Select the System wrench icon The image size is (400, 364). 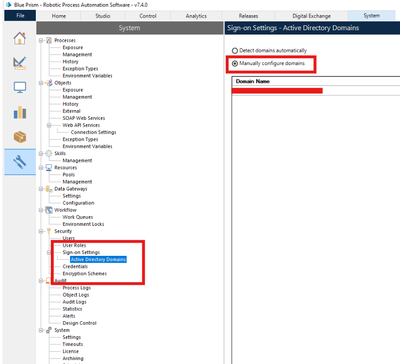coord(20,162)
